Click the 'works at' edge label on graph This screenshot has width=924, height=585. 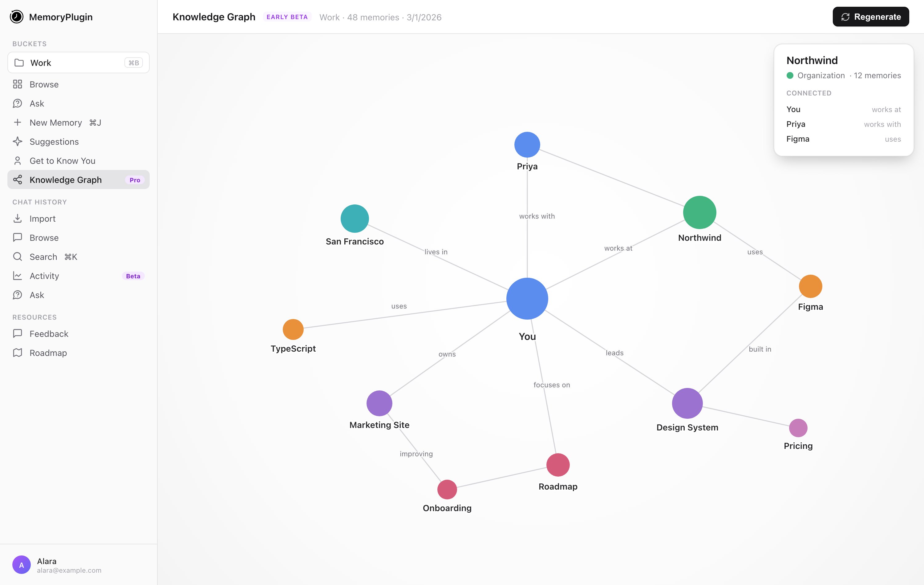coord(618,248)
